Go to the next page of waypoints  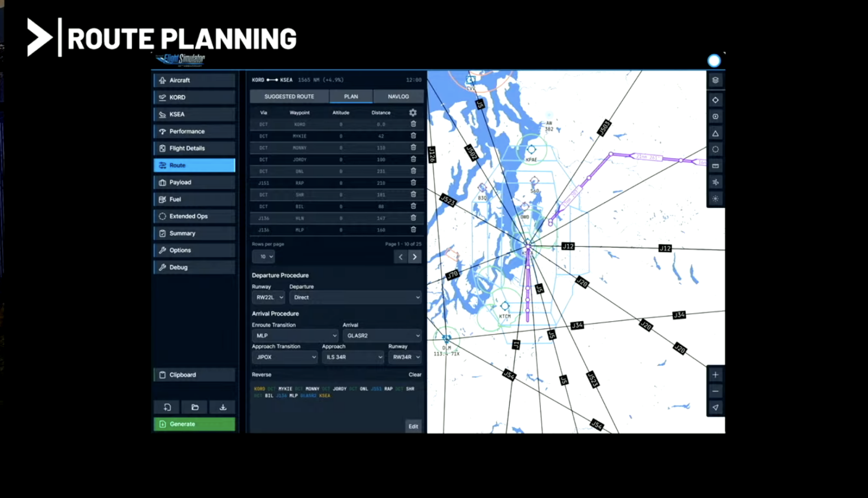(x=414, y=257)
